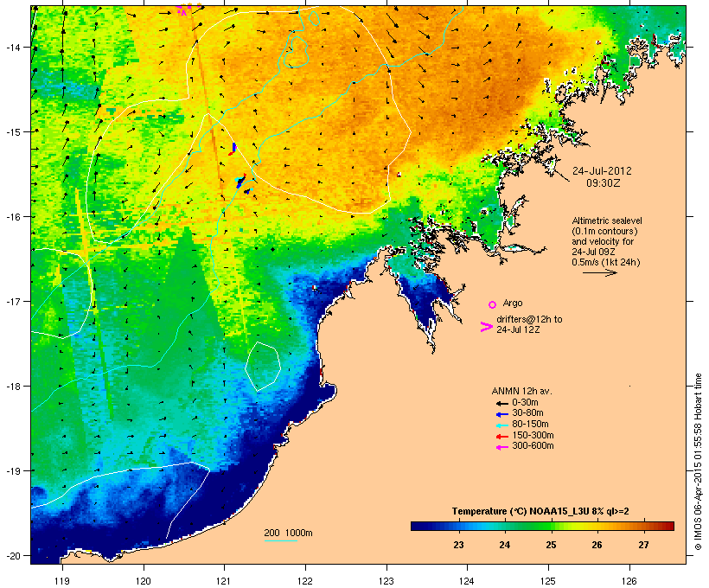Click the magenta 300-600m ANMN legend arrow
The width and height of the screenshot is (709, 588).
point(501,447)
